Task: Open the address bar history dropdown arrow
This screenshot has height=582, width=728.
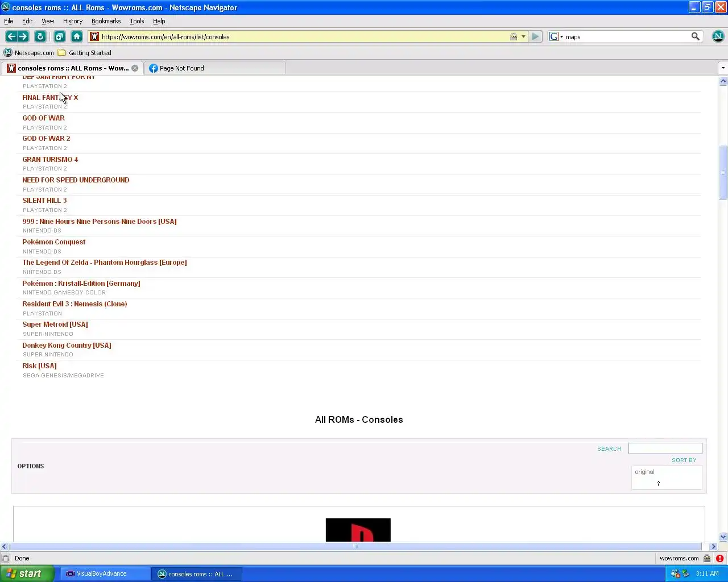Action: [x=523, y=36]
